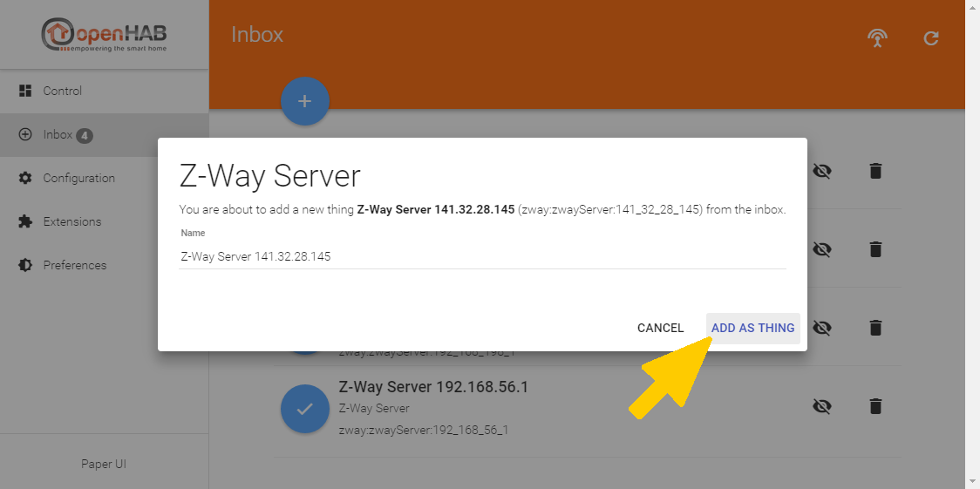Click the Paper UI label at sidebar bottom
The image size is (980, 489).
(x=104, y=464)
